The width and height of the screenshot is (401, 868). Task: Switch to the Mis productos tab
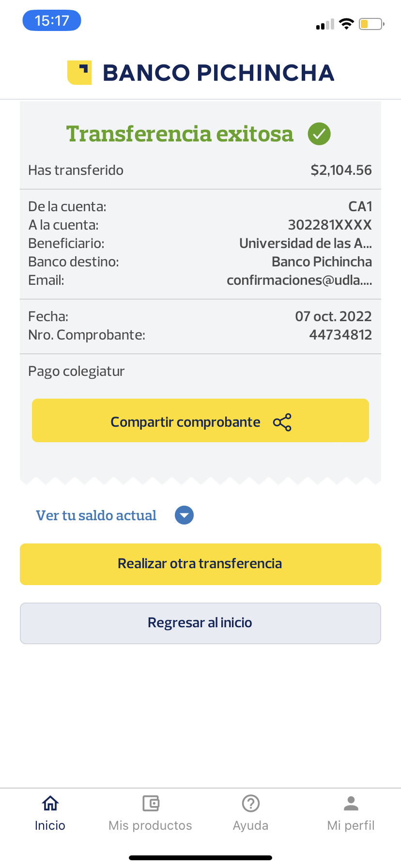point(150,825)
